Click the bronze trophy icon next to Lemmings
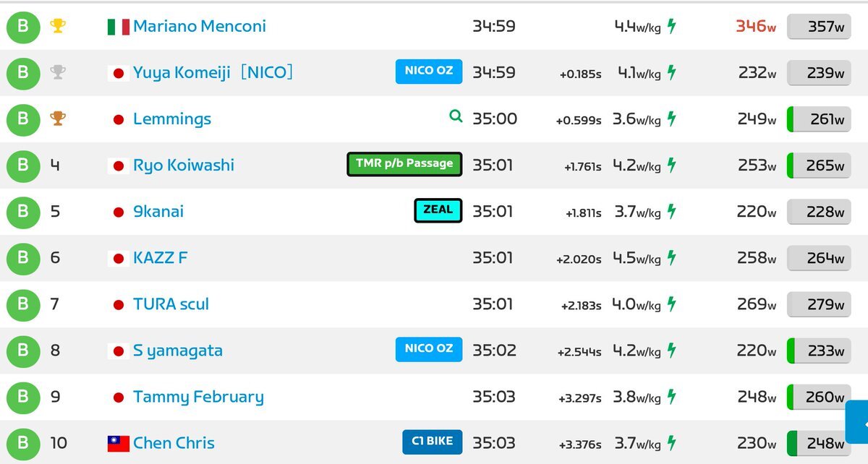This screenshot has width=868, height=464. tap(58, 119)
